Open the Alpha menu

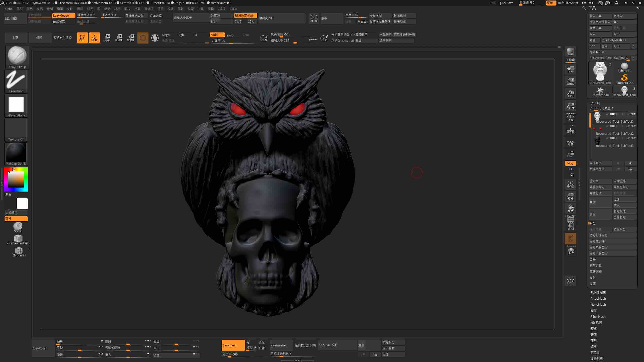pos(9,9)
